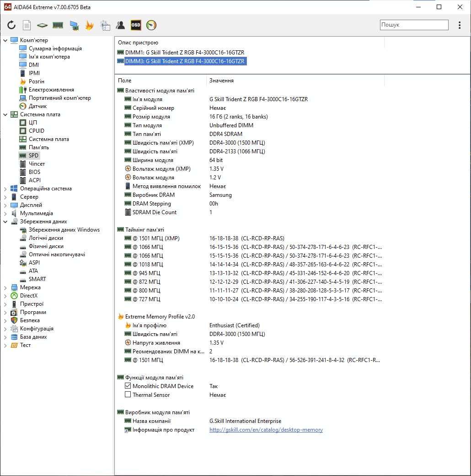The height and width of the screenshot is (476, 471).
Task: Select the Вольтаж модуля (XMP) row
Action: 249,169
